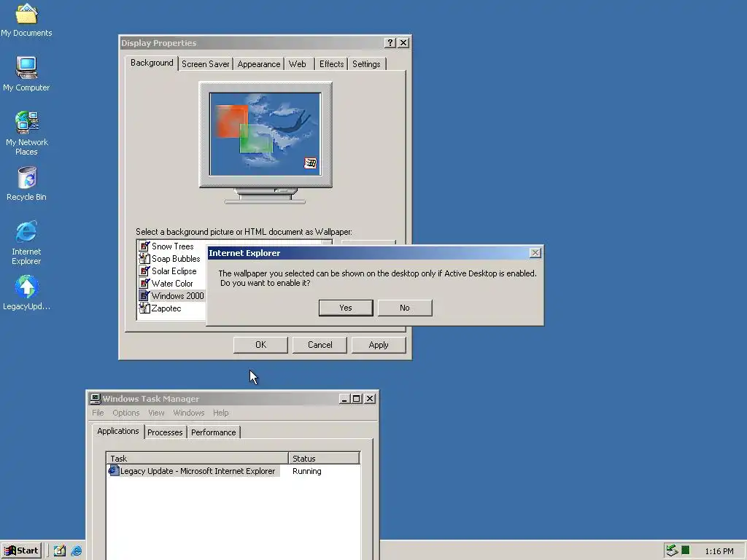The width and height of the screenshot is (747, 560).
Task: Click Apply in Display Properties
Action: (x=379, y=345)
